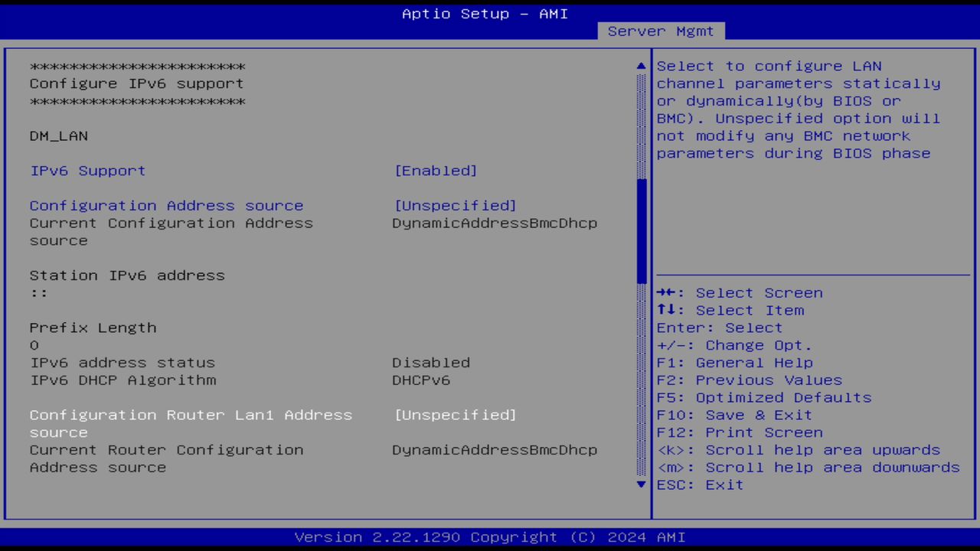Select Configuration Router Lan1 Address source
Screen dimensions: 980x551
point(191,423)
